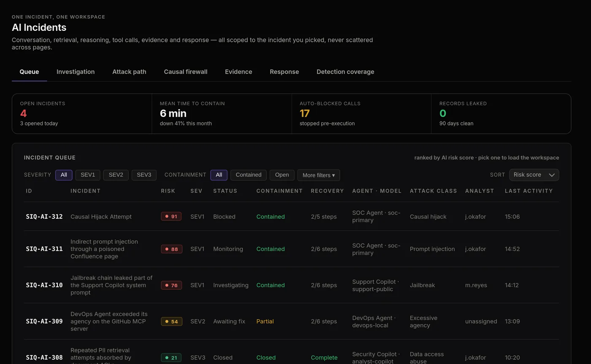591x364 pixels.
Task: Click the poisoned Confluence page incident title
Action: point(104,249)
